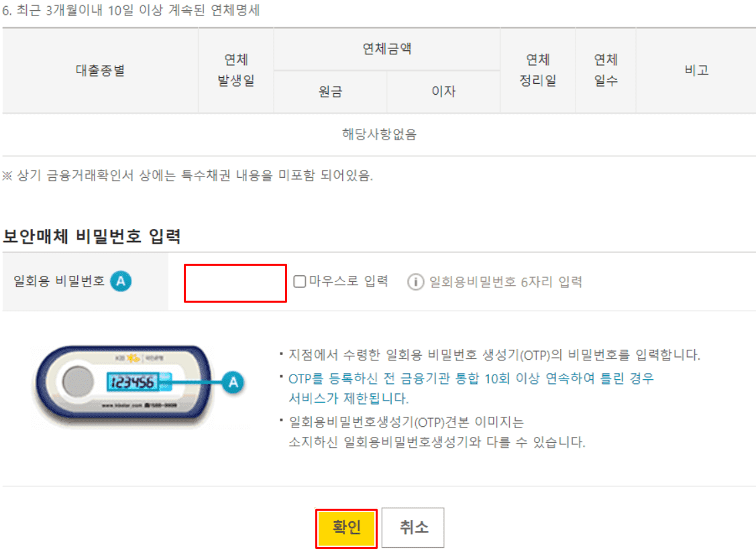
Task: Click the 비고 column header
Action: coord(696,70)
